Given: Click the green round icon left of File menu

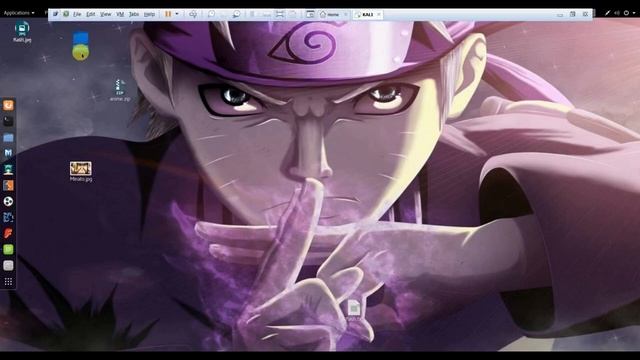Looking at the screenshot, I should tap(66, 14).
